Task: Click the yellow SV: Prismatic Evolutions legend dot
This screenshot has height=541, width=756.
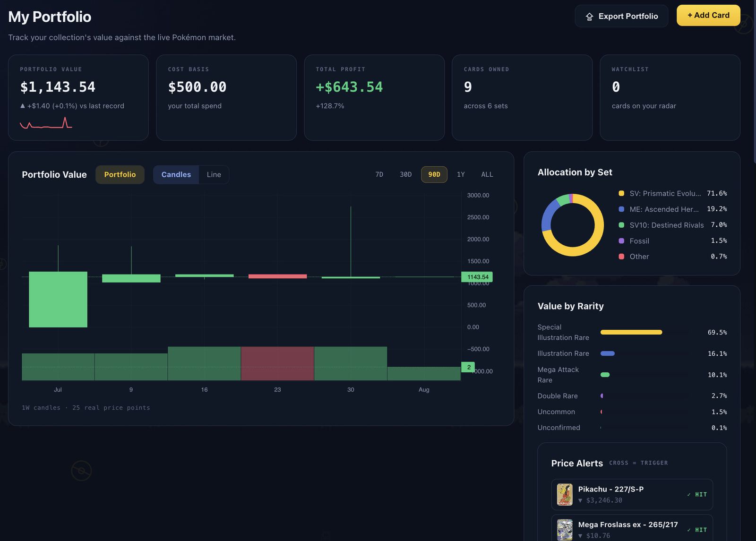Action: tap(621, 193)
